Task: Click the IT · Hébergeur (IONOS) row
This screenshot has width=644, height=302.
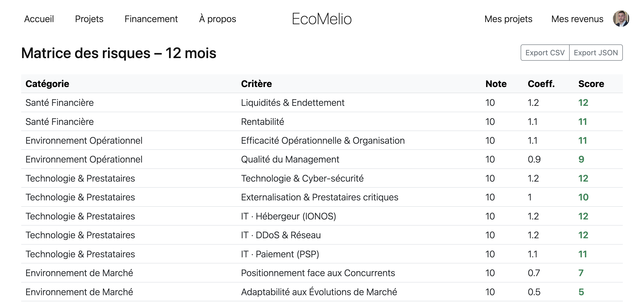Action: 289,216
